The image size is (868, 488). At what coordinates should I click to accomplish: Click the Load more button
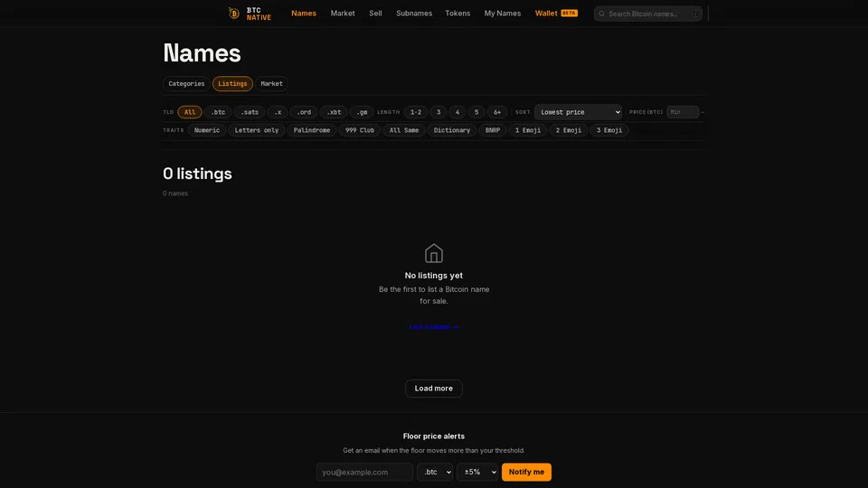433,389
